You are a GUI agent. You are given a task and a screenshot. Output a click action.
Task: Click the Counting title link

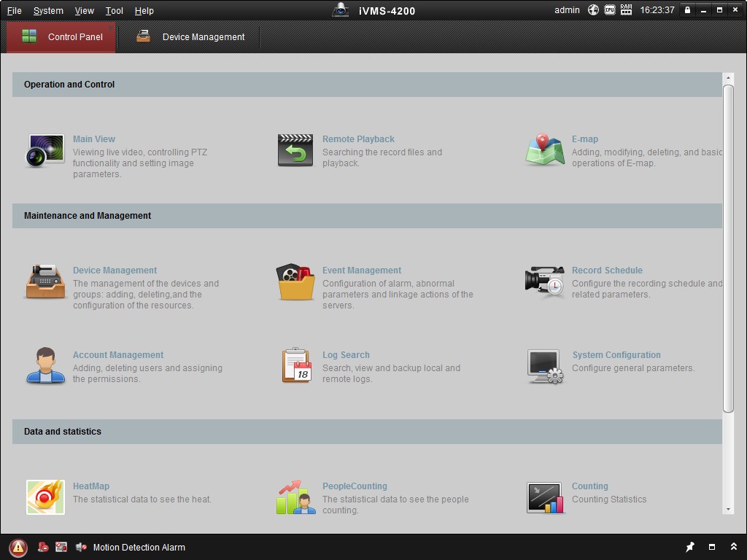589,486
